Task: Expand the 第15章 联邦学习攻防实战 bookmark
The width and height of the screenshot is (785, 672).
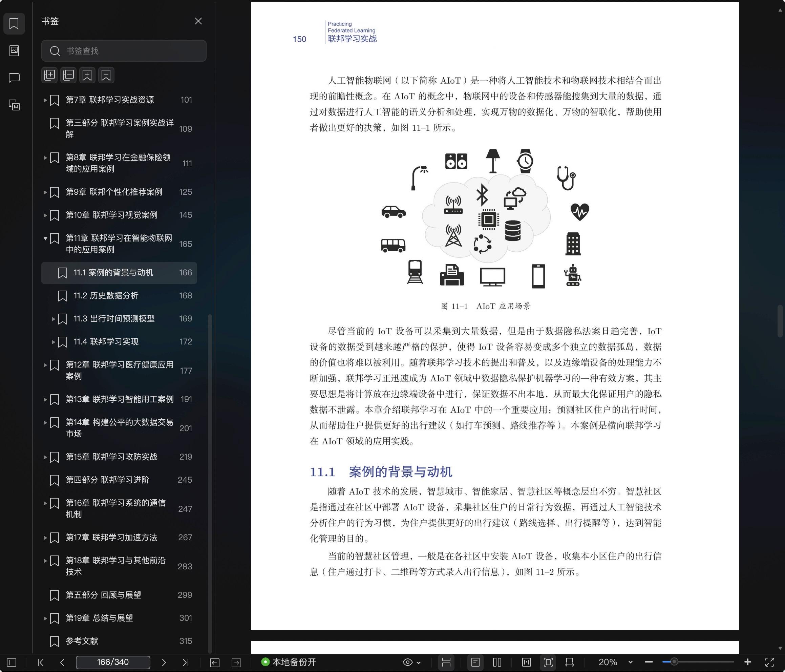Action: 45,457
